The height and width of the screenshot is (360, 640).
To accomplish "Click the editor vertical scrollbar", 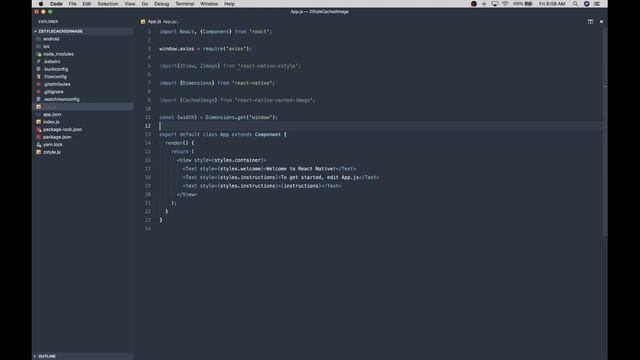I will pyautogui.click(x=605, y=131).
